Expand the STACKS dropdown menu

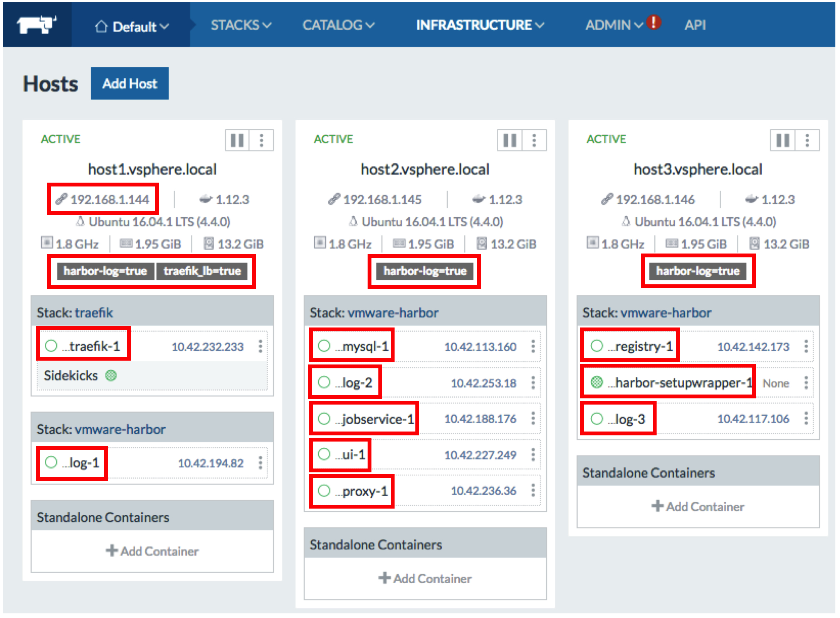pyautogui.click(x=241, y=25)
